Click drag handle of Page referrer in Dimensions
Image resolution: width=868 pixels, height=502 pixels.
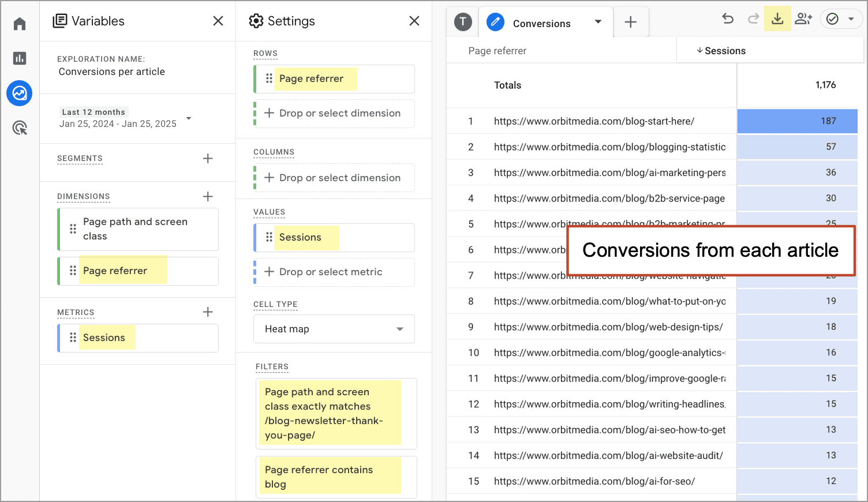[x=73, y=271]
